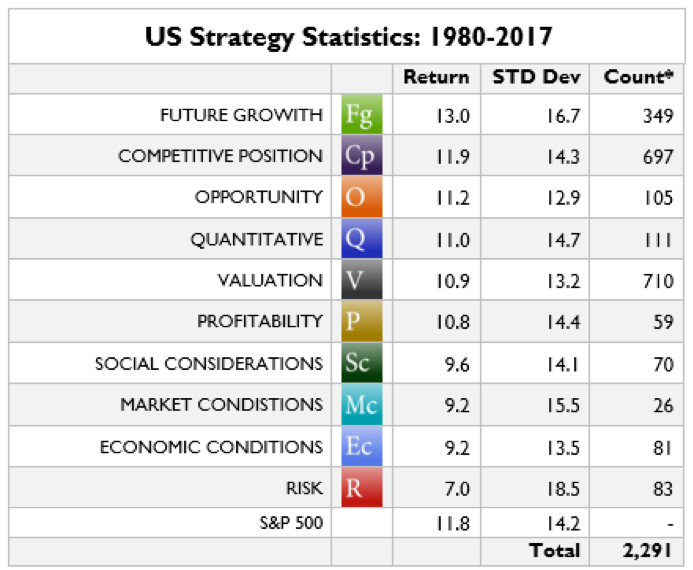Click the Risk return value 7.0
This screenshot has height=570, width=693.
click(x=456, y=489)
